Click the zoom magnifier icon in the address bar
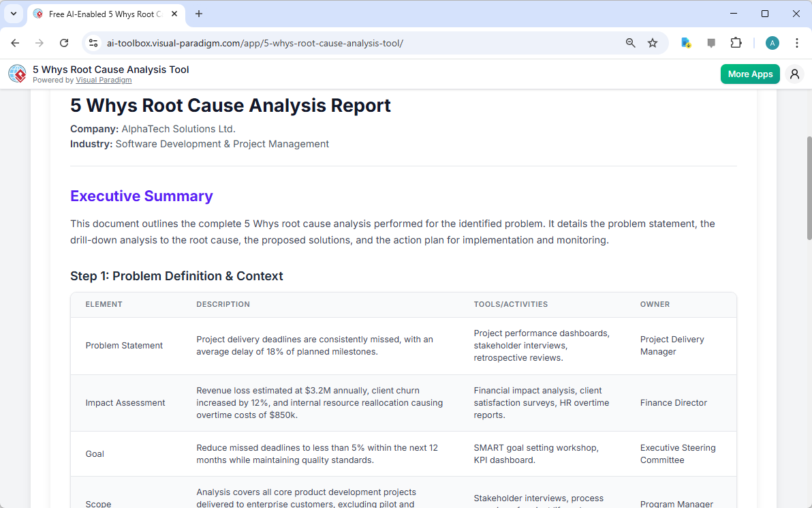 (630, 42)
